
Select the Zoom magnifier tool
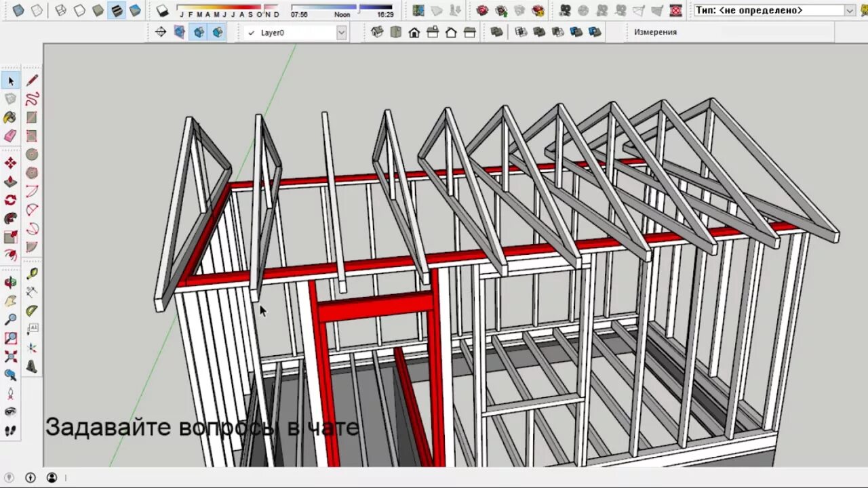[11, 319]
